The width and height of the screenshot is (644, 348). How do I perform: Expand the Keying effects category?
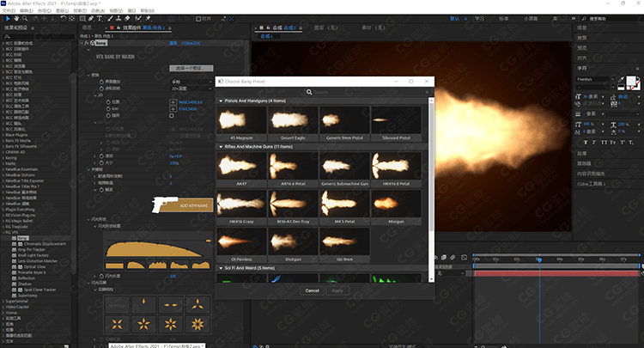3,158
